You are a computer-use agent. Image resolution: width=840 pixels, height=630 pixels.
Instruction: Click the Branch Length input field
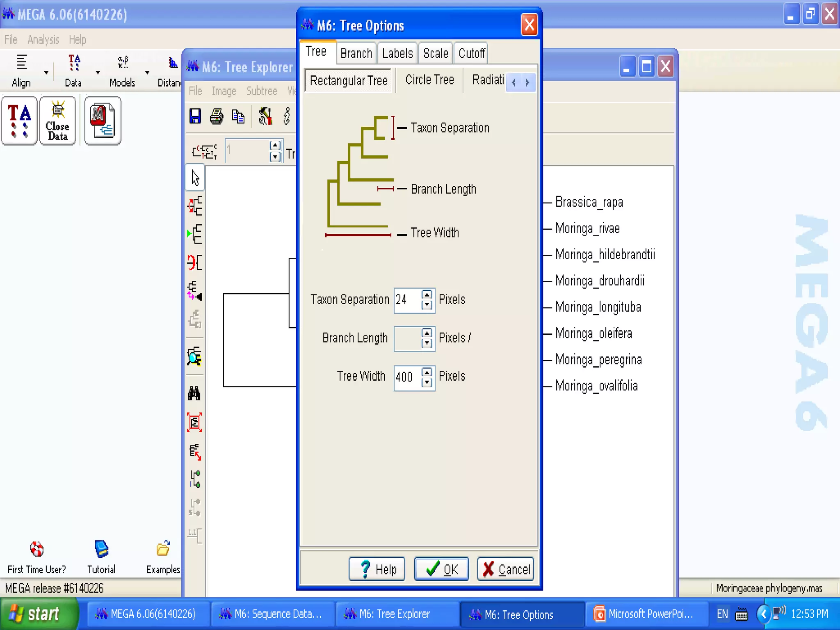(407, 338)
